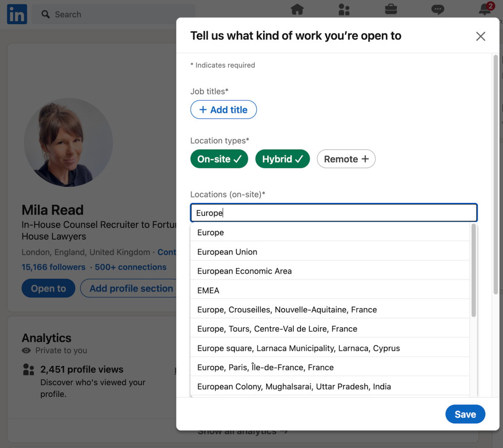Open '500+ connections' link
The image size is (503, 448).
[130, 267]
